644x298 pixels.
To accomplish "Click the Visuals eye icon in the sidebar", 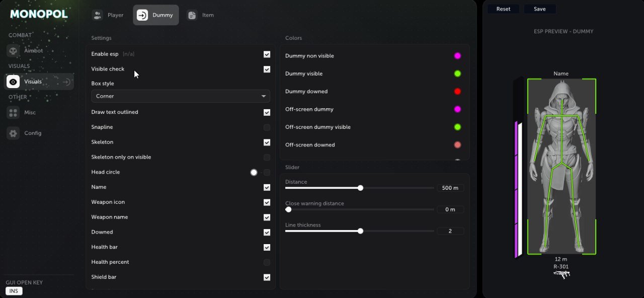I will coord(13,82).
